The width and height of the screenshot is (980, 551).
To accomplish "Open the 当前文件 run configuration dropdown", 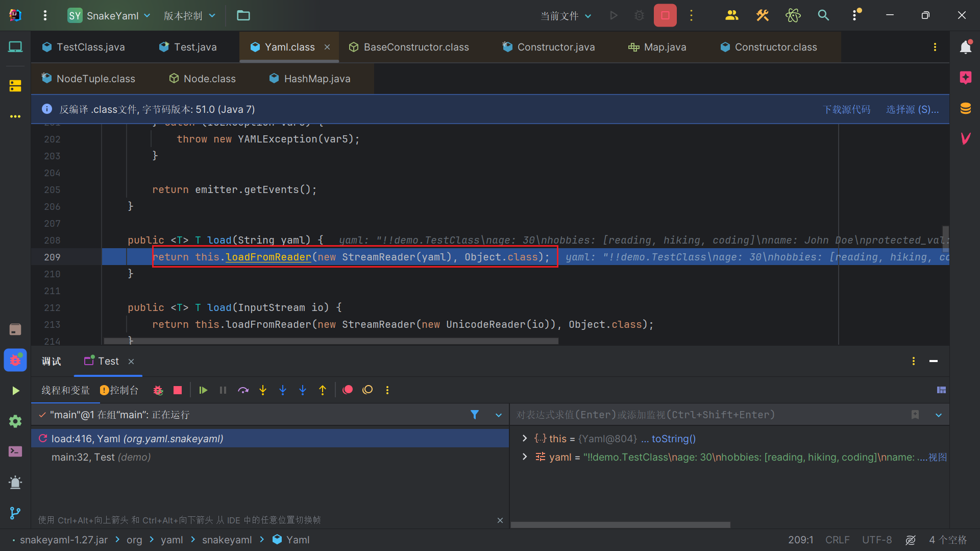I will (566, 15).
